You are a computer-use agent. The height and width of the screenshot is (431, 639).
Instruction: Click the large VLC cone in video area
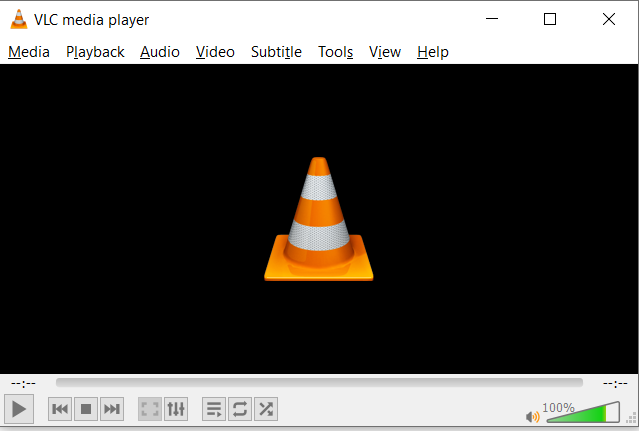[319, 219]
